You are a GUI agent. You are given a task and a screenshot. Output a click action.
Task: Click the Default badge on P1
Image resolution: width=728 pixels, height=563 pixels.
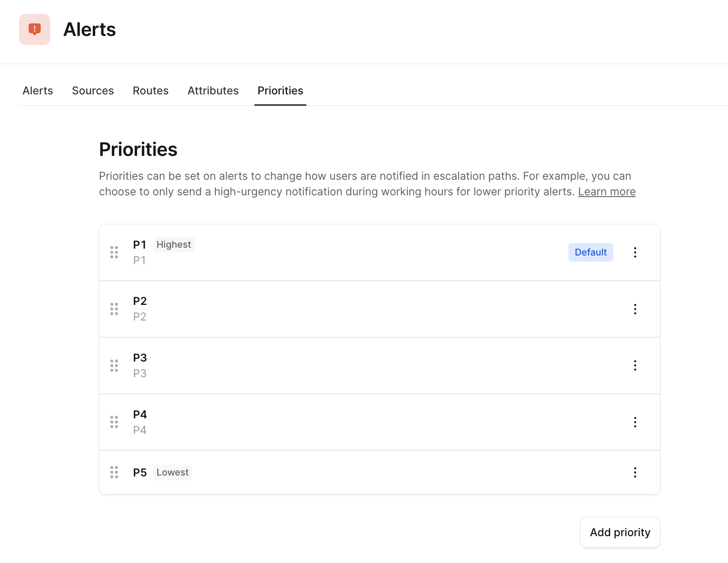pyautogui.click(x=591, y=252)
